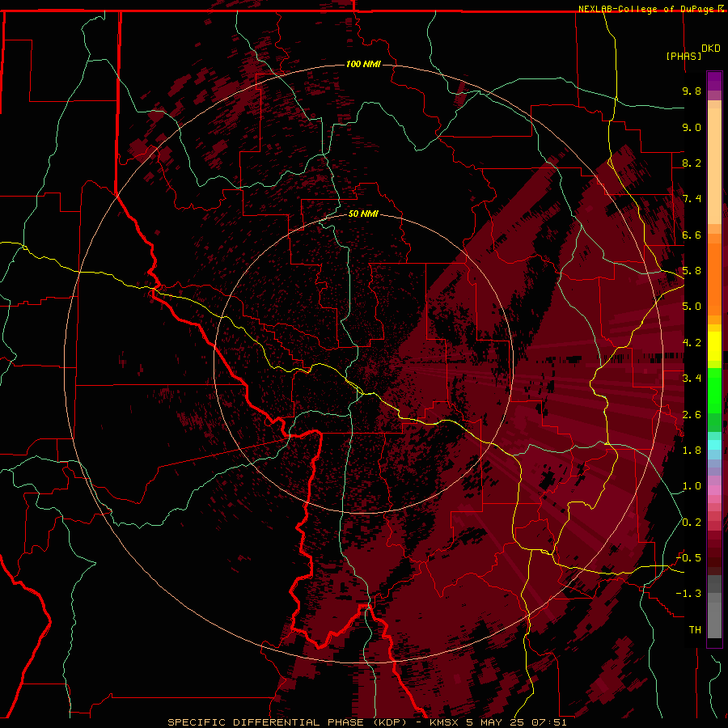This screenshot has height=728, width=728.
Task: Click the '[PHAS]' legend unit label
Action: coord(684,56)
